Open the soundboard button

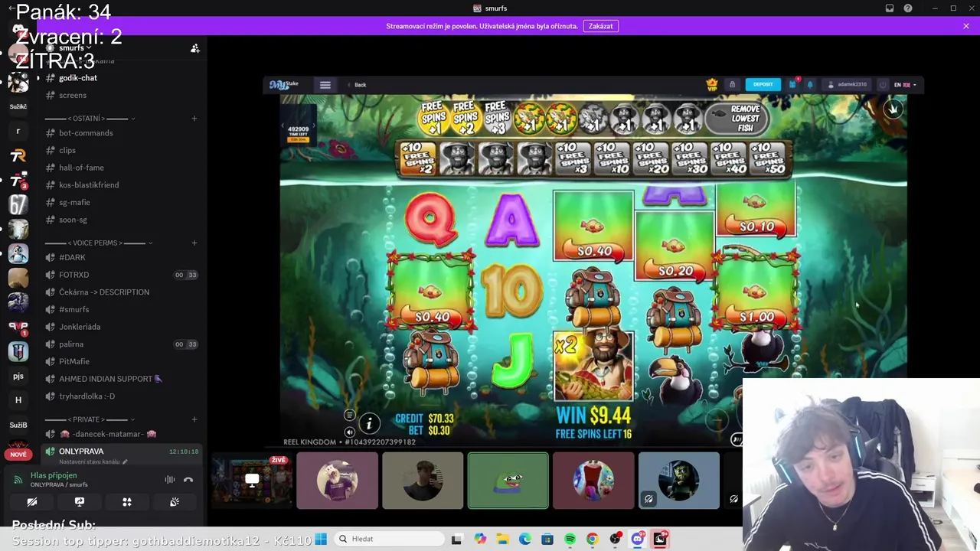click(x=175, y=502)
